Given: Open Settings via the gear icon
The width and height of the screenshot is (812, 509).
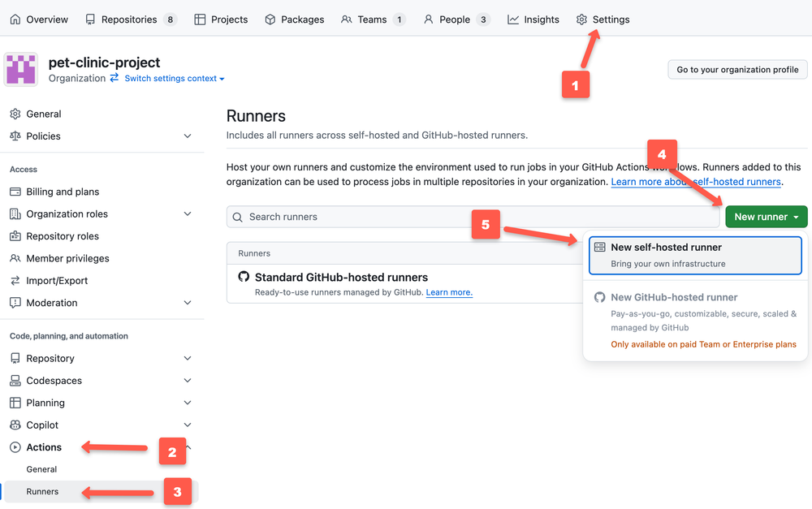Looking at the screenshot, I should [x=581, y=19].
